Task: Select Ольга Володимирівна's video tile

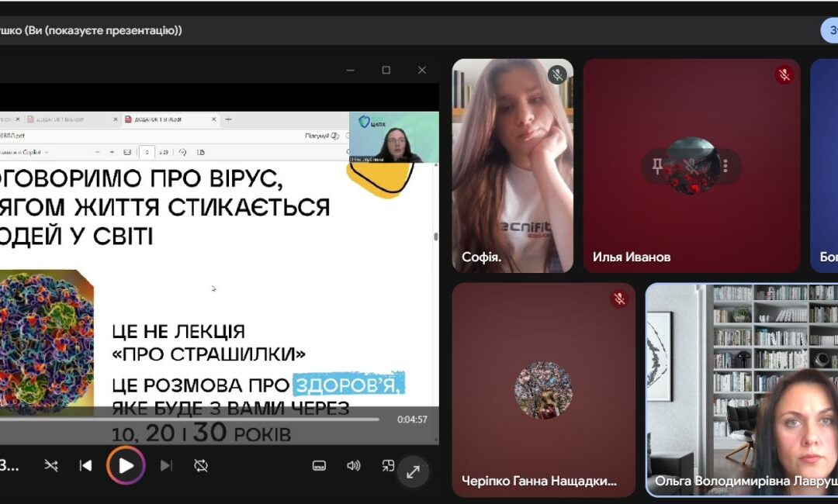Action: [742, 390]
